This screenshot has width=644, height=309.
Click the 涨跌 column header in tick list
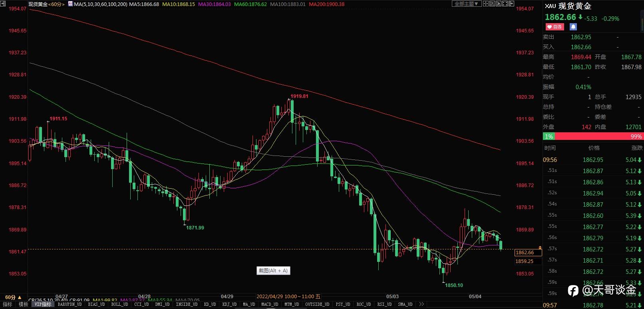637,148
